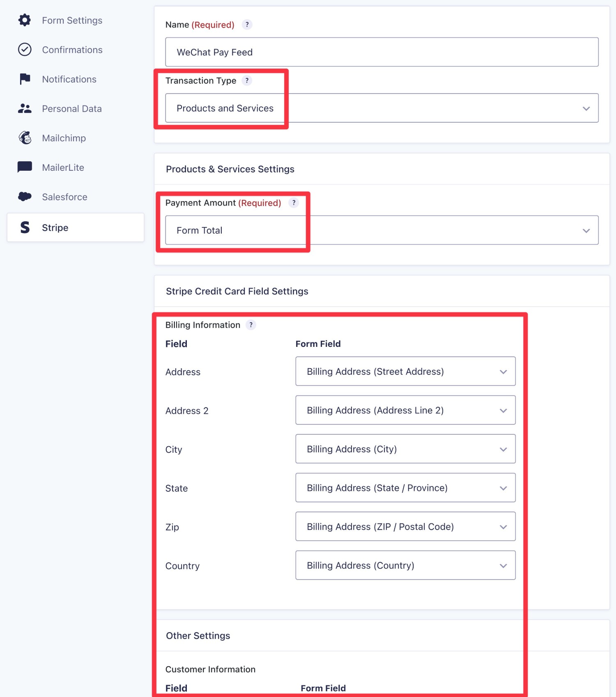Image resolution: width=616 pixels, height=697 pixels.
Task: Open the MailerLite settings entry
Action: tap(63, 167)
